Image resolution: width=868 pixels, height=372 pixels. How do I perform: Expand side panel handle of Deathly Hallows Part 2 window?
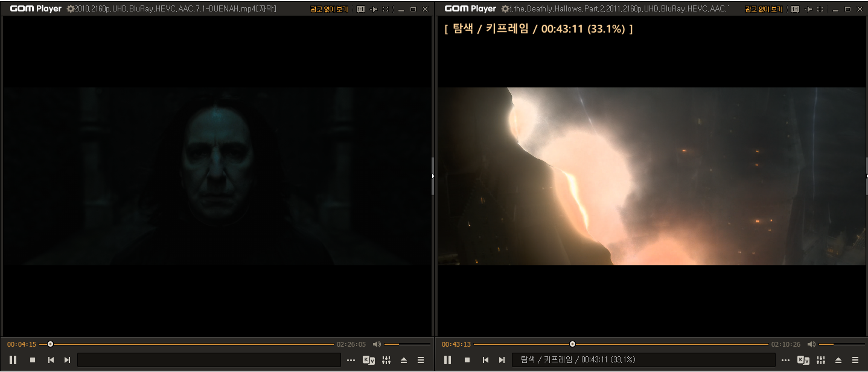click(x=867, y=176)
